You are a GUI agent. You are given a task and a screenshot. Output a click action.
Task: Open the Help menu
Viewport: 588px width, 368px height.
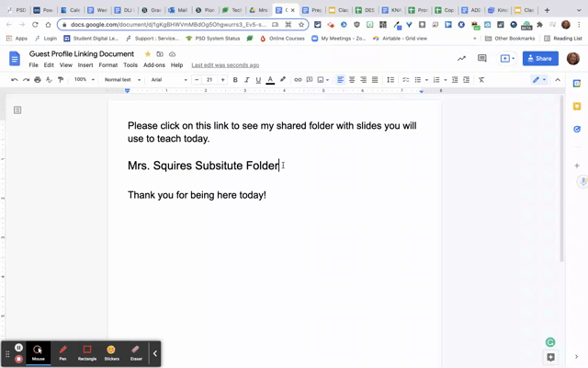tap(176, 65)
